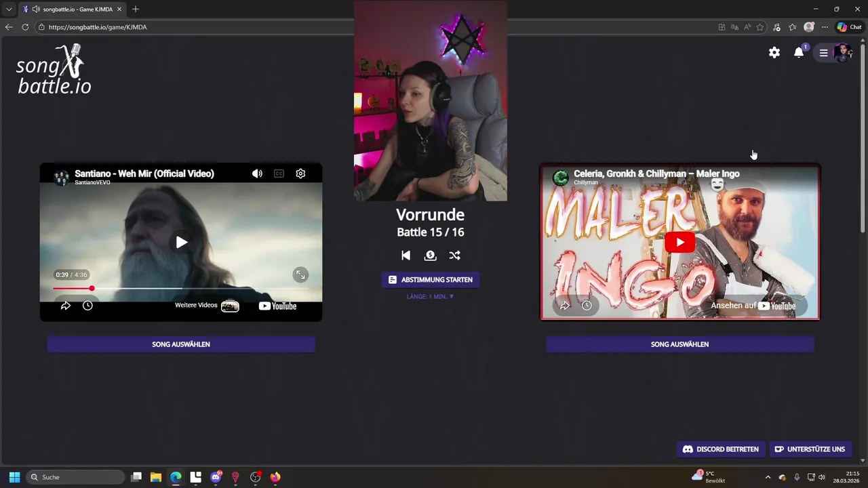Open Santiano video player settings
This screenshot has height=488, width=868.
point(300,174)
